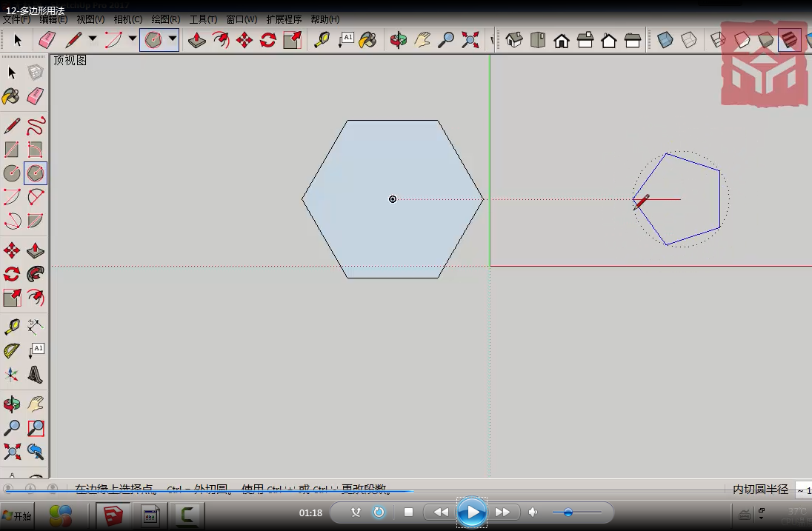Open the polygon shape tool dropdown arrow
This screenshot has width=812, height=531.
[173, 39]
